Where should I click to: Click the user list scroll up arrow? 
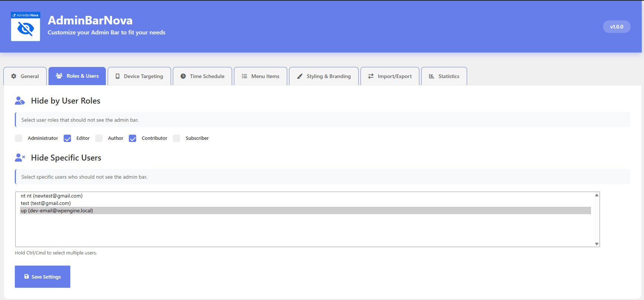(597, 195)
